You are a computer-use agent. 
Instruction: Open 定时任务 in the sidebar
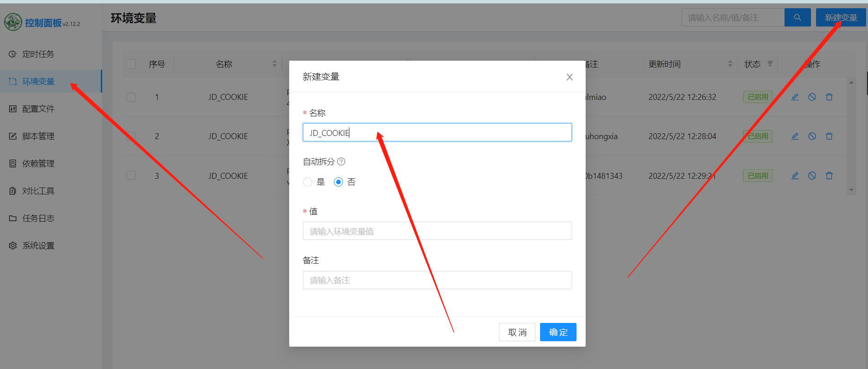[x=51, y=54]
